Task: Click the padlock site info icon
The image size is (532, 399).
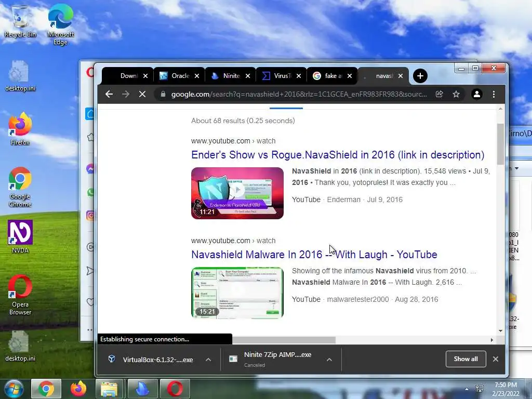Action: tap(163, 94)
